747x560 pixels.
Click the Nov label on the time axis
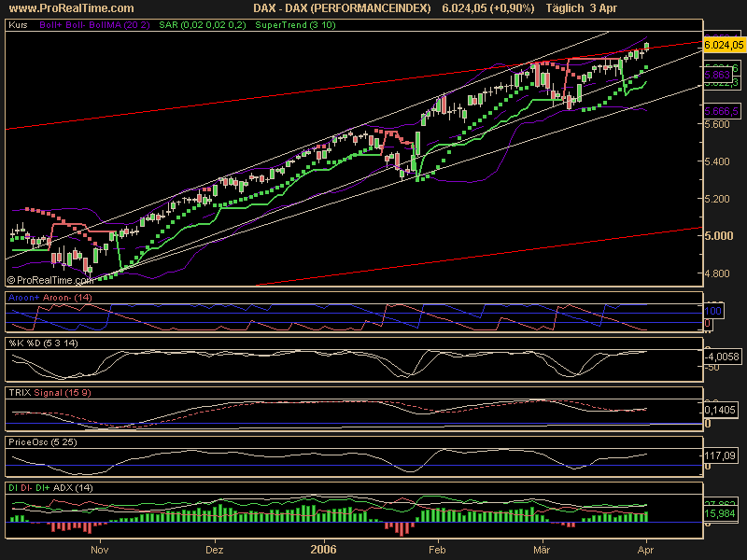click(99, 550)
